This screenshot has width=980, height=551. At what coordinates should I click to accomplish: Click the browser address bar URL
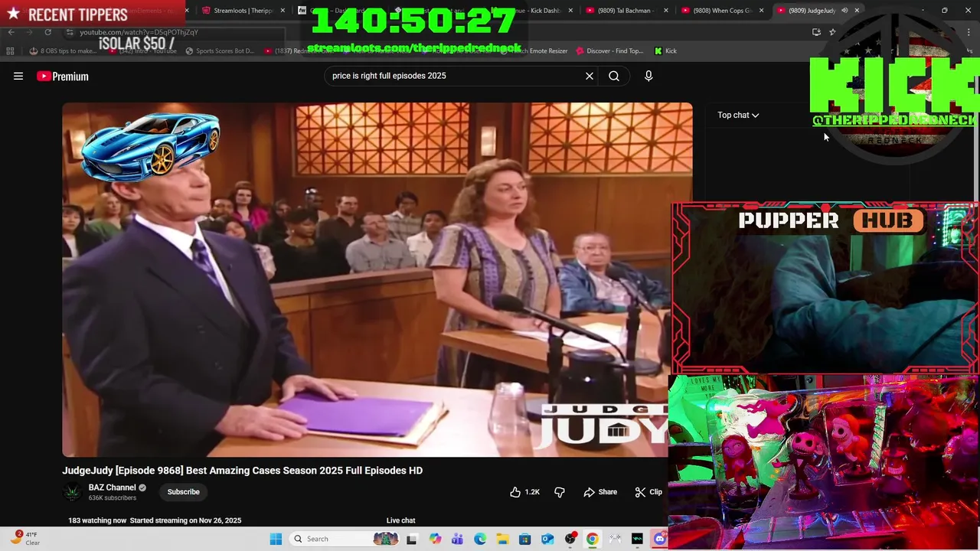[x=139, y=32]
